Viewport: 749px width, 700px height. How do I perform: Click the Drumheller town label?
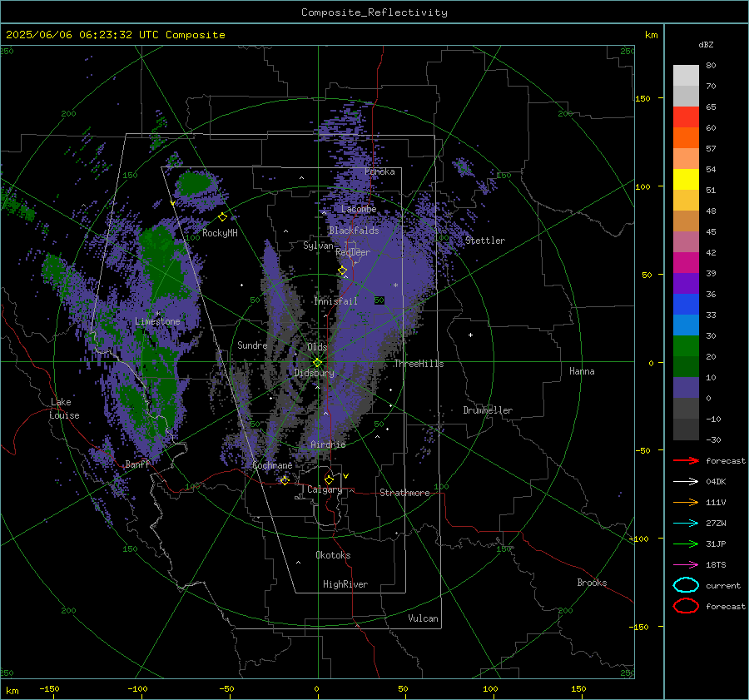pyautogui.click(x=488, y=410)
